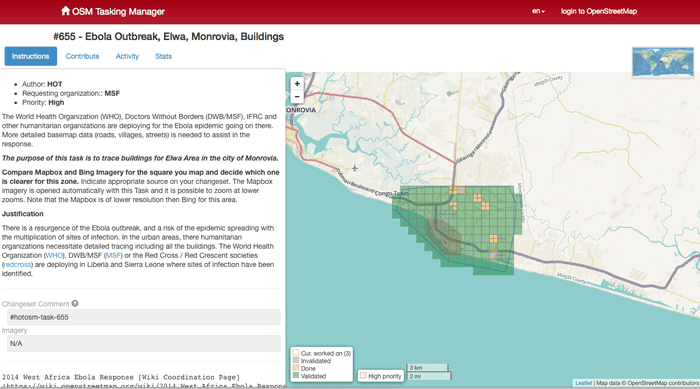Image resolution: width=700 pixels, height=389 pixels.
Task: Click login to OpenStreetMap
Action: tap(599, 11)
